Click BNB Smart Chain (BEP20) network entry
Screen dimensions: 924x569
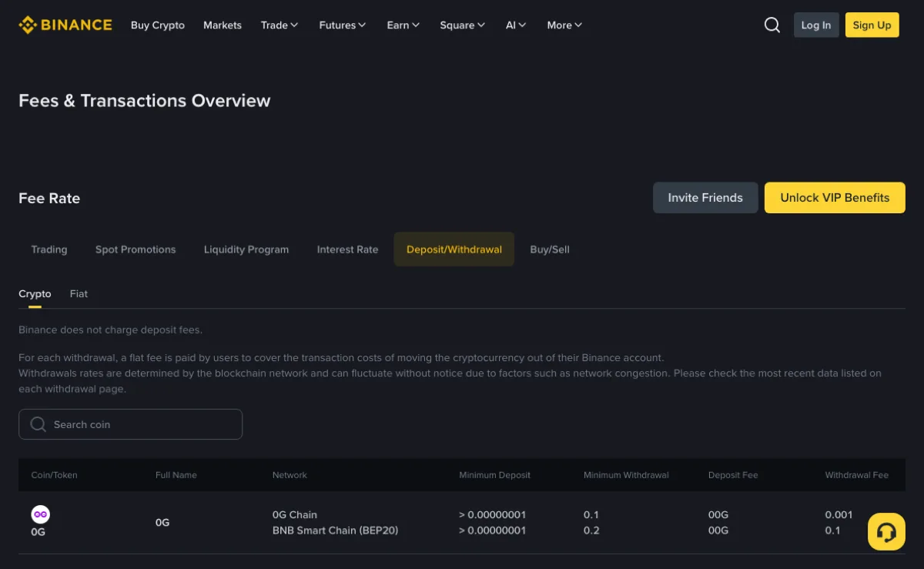335,531
